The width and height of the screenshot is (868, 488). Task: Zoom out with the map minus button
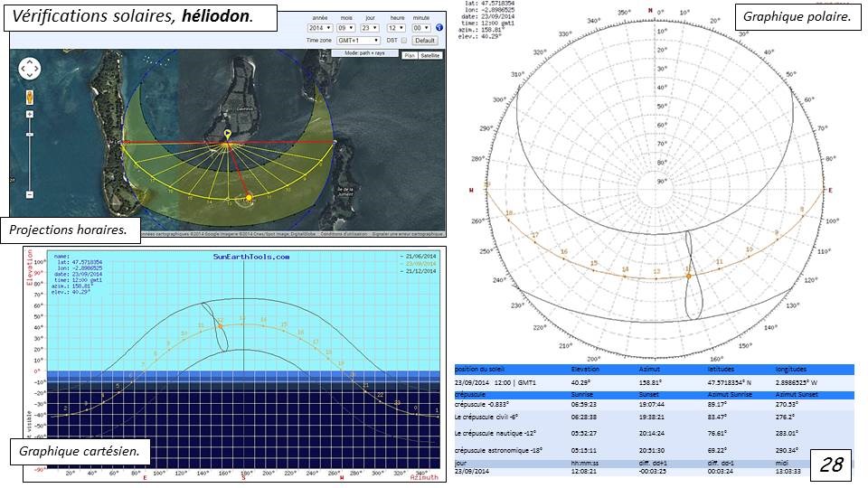(x=30, y=194)
